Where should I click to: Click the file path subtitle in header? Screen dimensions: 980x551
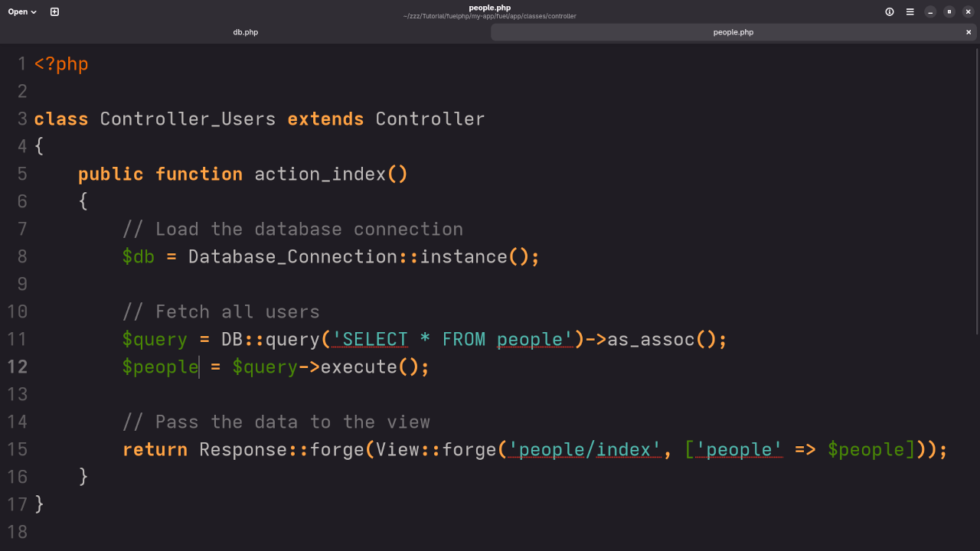pos(490,16)
